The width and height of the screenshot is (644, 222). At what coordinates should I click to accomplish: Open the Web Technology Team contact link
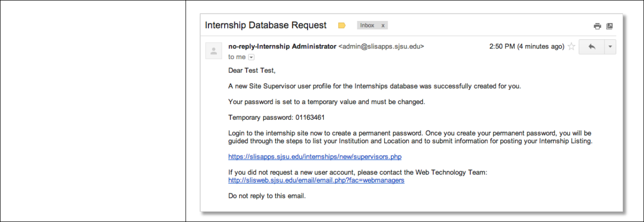tap(316, 180)
